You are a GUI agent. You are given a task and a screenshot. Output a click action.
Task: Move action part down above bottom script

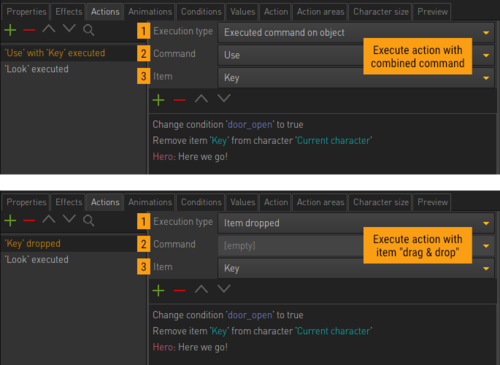click(224, 289)
